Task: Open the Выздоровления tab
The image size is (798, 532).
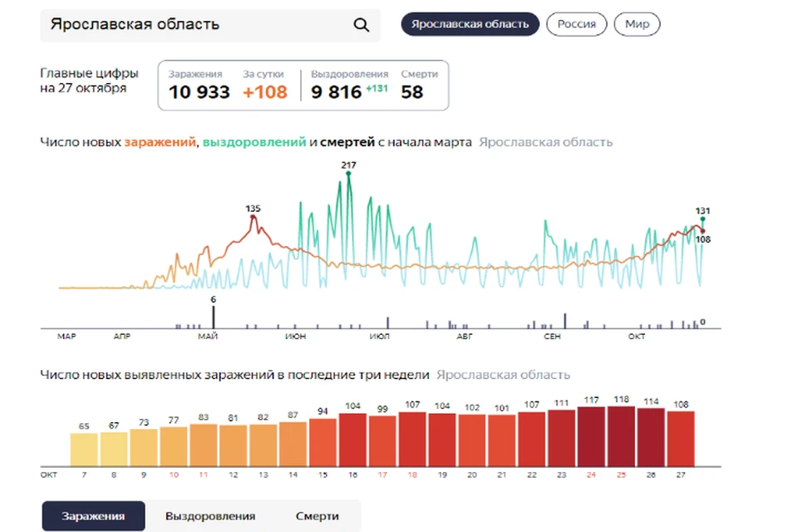Action: (x=210, y=515)
